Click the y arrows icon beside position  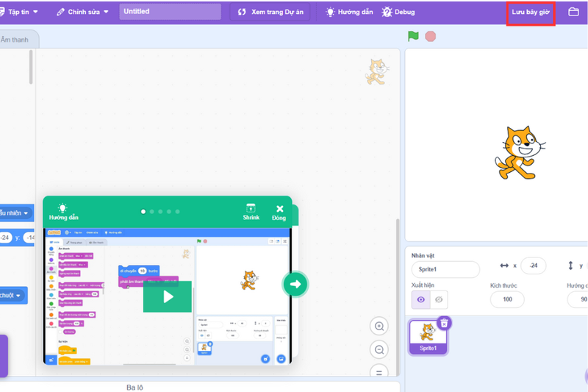click(x=570, y=266)
